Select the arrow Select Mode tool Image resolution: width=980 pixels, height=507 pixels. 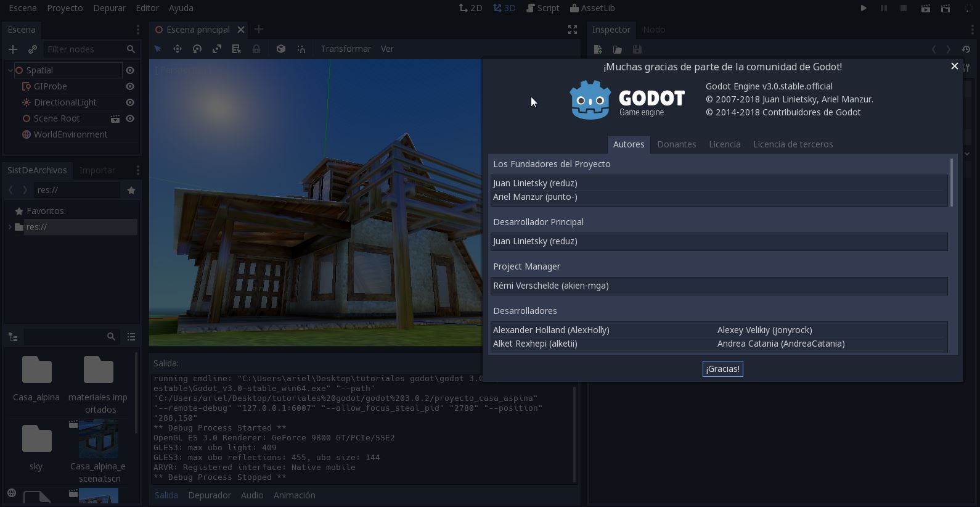click(158, 49)
